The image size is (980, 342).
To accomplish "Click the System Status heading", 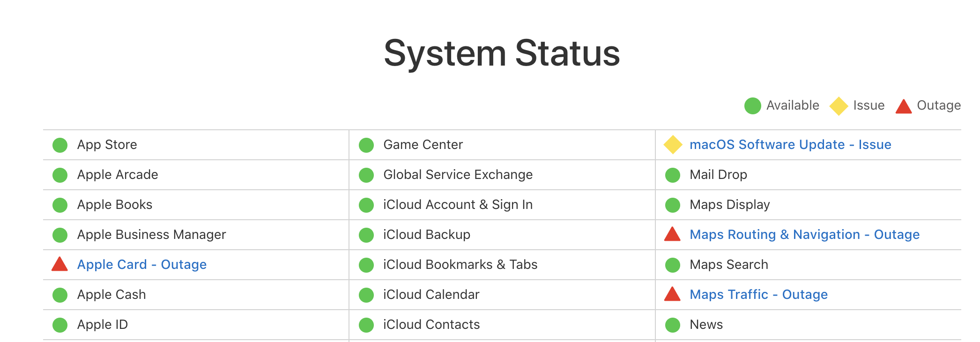I will click(x=502, y=53).
